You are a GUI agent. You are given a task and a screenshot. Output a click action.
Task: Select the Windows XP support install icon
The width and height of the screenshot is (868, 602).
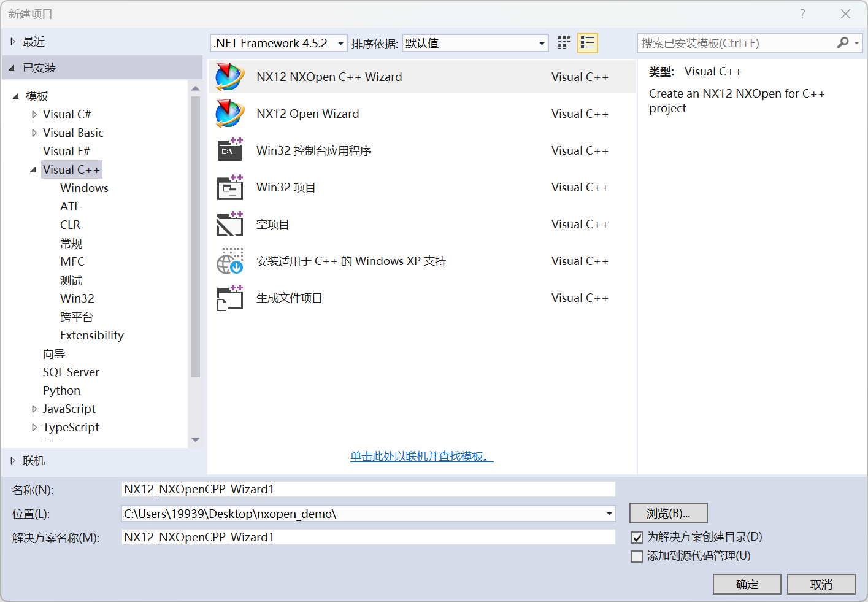tap(230, 261)
